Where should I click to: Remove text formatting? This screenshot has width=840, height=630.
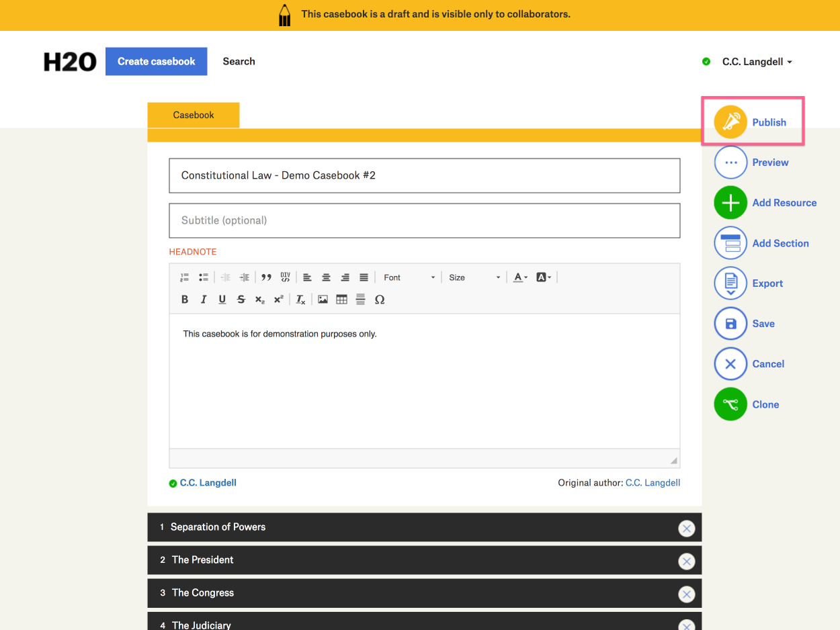[x=301, y=300]
